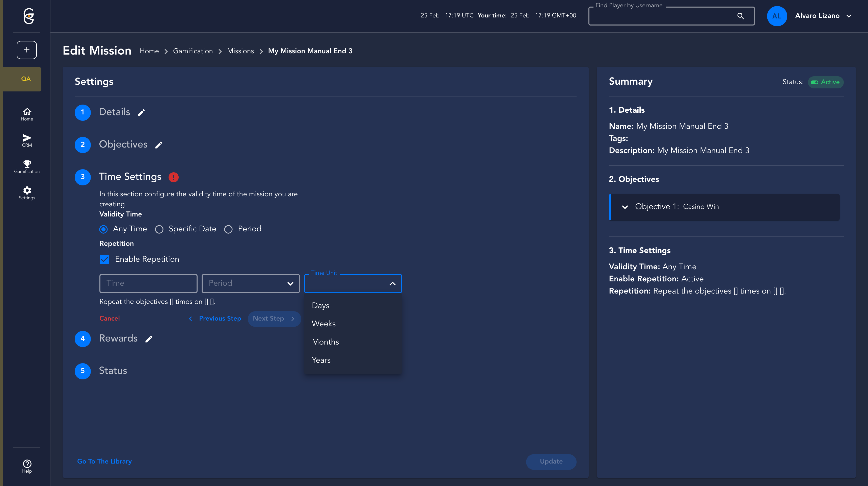Expand Objective 1 Casino Win in the summary
The height and width of the screenshot is (486, 868).
[625, 207]
